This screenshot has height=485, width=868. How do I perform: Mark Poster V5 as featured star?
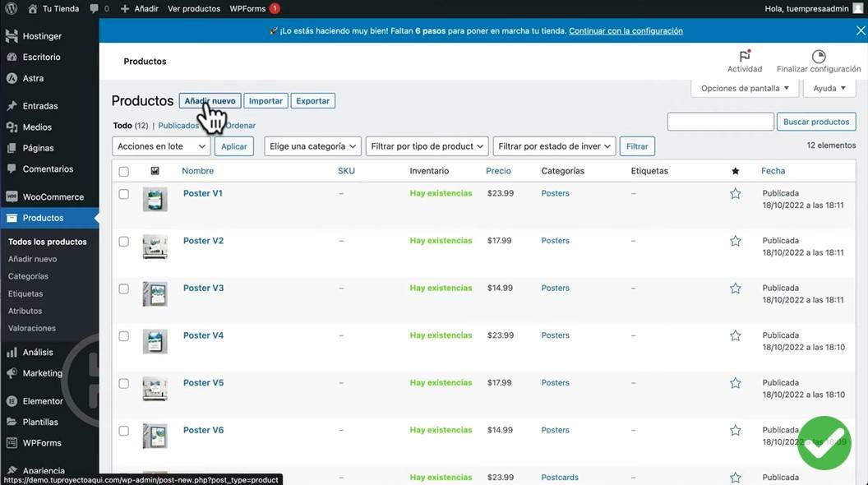click(x=735, y=383)
